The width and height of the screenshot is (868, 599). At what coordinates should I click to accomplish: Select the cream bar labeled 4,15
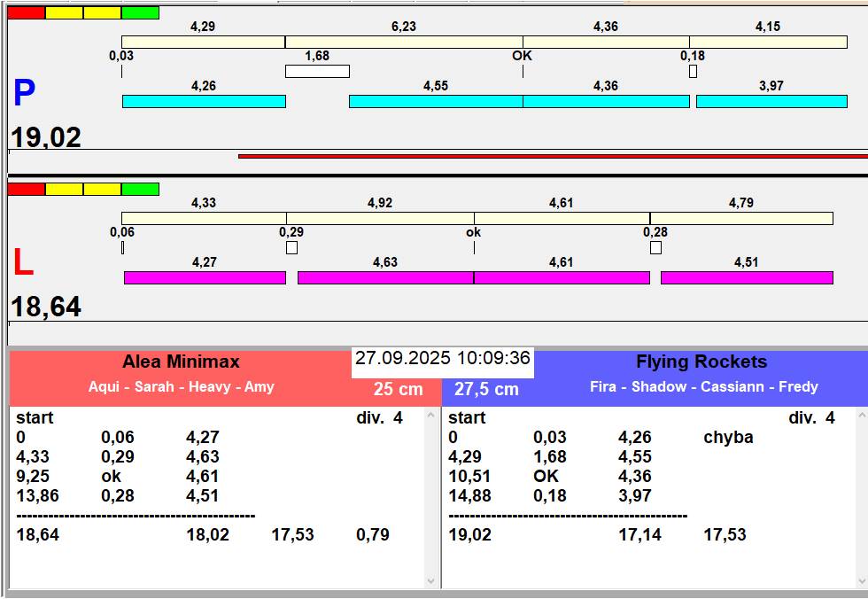tap(769, 42)
